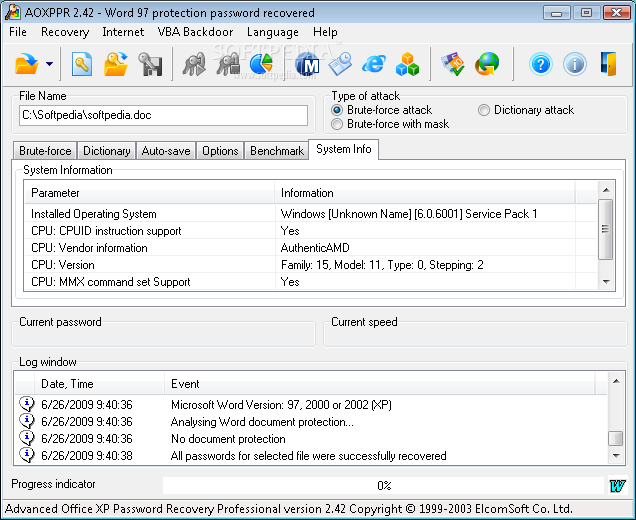Click the File Name input field
Image resolution: width=636 pixels, height=520 pixels.
163,115
